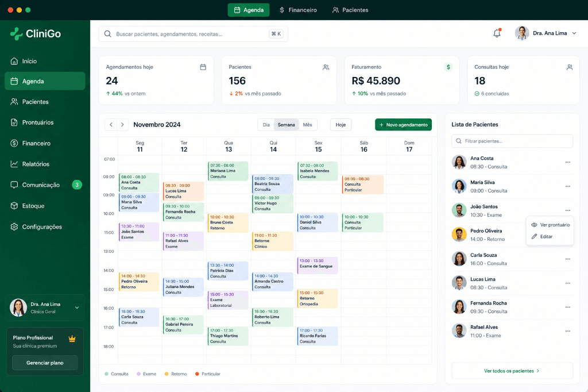
Task: Open Ver todos os pacientes link
Action: point(512,371)
